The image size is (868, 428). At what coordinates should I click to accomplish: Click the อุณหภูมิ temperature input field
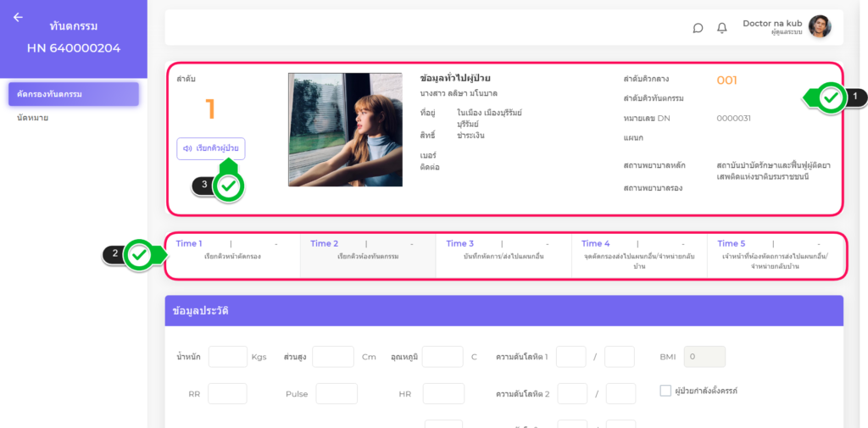[442, 357]
